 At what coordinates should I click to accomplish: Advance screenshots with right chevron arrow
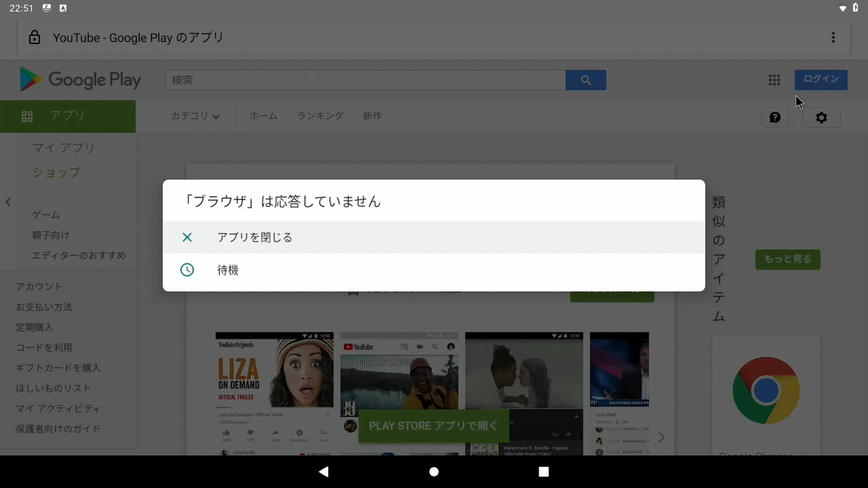pyautogui.click(x=661, y=437)
